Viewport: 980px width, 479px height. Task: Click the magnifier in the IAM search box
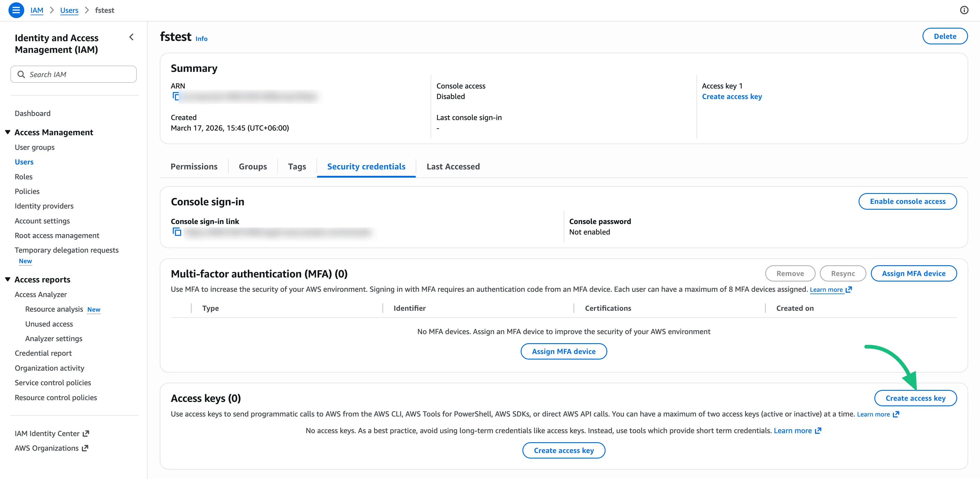coord(22,74)
